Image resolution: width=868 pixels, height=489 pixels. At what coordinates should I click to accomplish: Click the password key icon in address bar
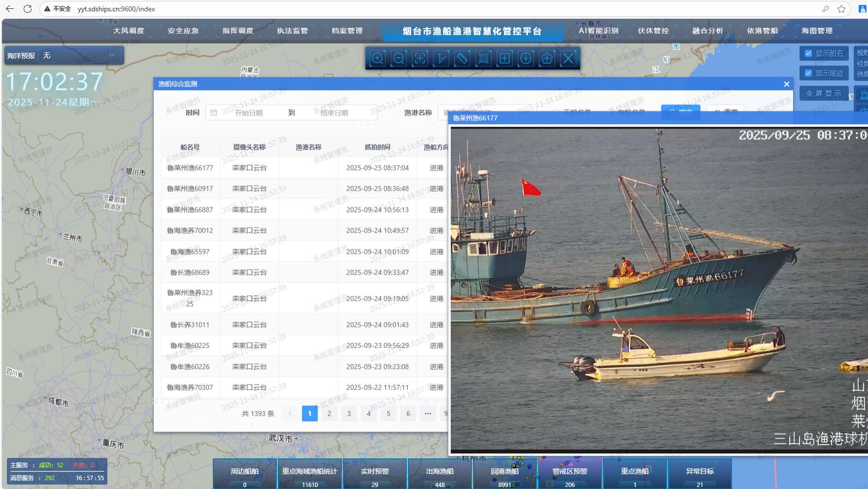coord(826,9)
